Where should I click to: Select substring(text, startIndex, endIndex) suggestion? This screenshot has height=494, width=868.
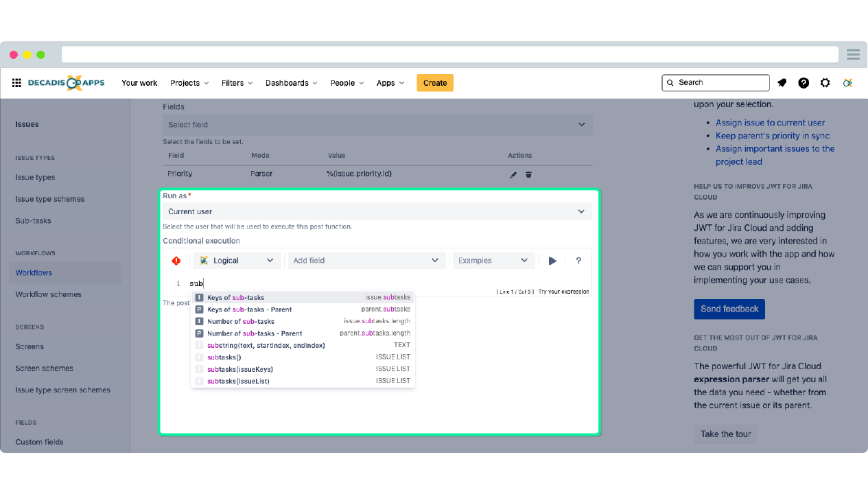tap(303, 345)
